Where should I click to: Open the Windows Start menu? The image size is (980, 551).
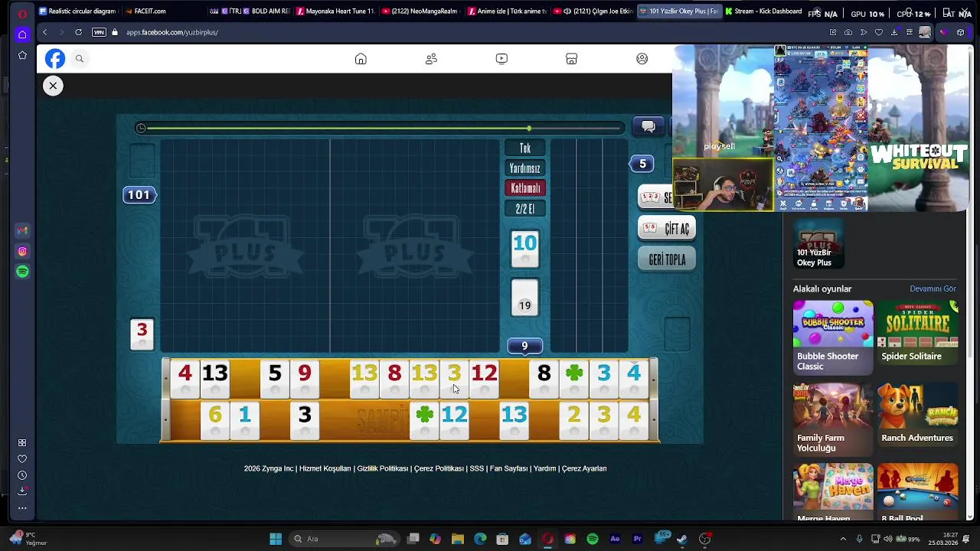click(276, 539)
